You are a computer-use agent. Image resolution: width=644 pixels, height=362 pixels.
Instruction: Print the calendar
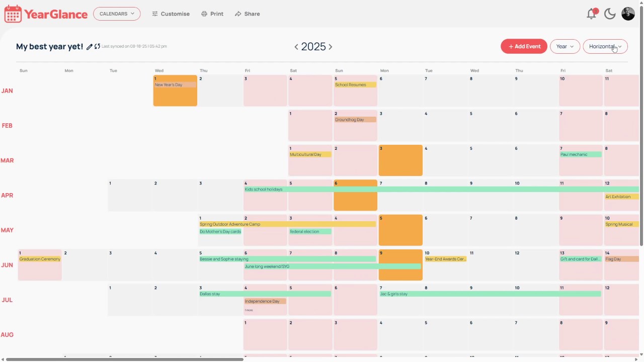coord(212,14)
